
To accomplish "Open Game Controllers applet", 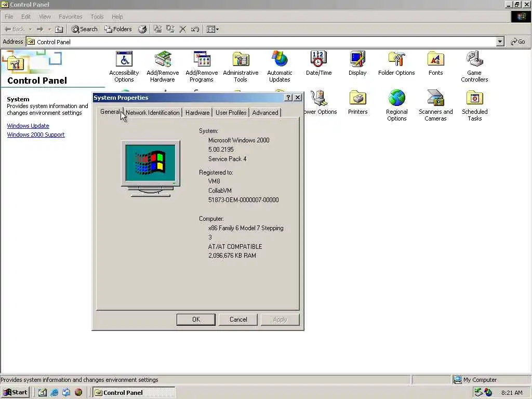I will point(474,66).
